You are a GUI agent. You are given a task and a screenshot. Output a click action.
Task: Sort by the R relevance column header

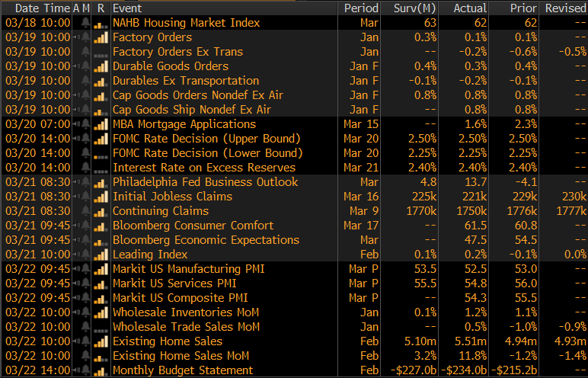pos(101,8)
